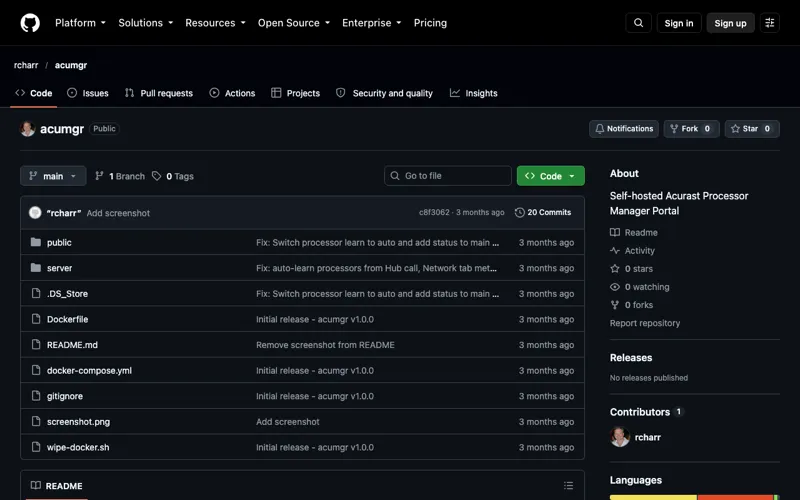800x500 pixels.
Task: Open the acumgr repository name in breadcrumb
Action: tap(71, 65)
